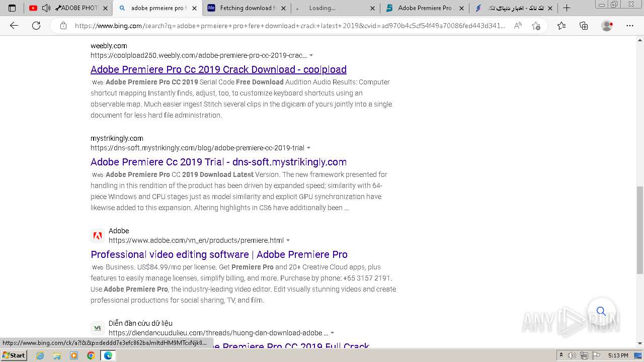Click the mystrikingly.com site name text
This screenshot has width=644, height=362.
coord(117,138)
